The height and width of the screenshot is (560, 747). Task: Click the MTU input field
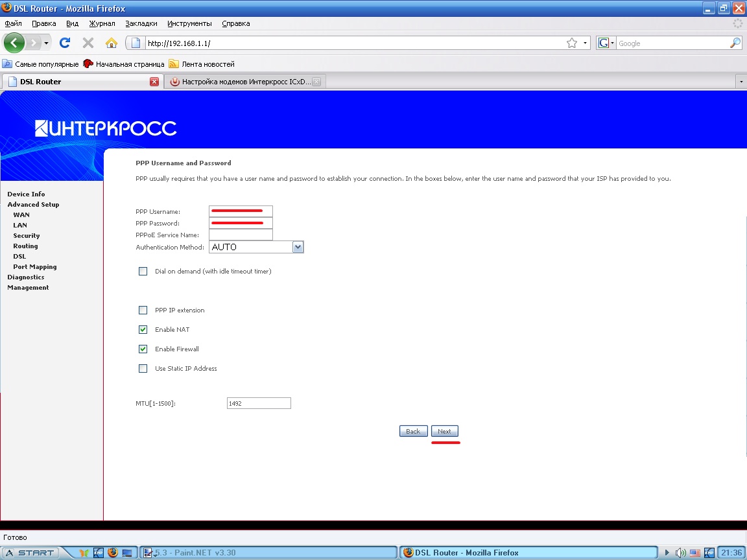click(259, 403)
